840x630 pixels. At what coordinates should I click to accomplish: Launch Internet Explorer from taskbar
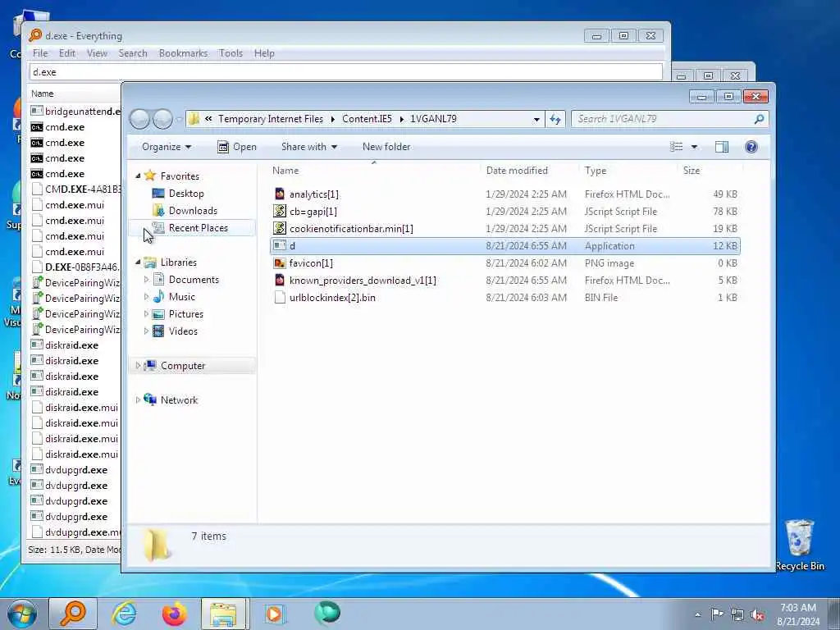[x=124, y=614]
